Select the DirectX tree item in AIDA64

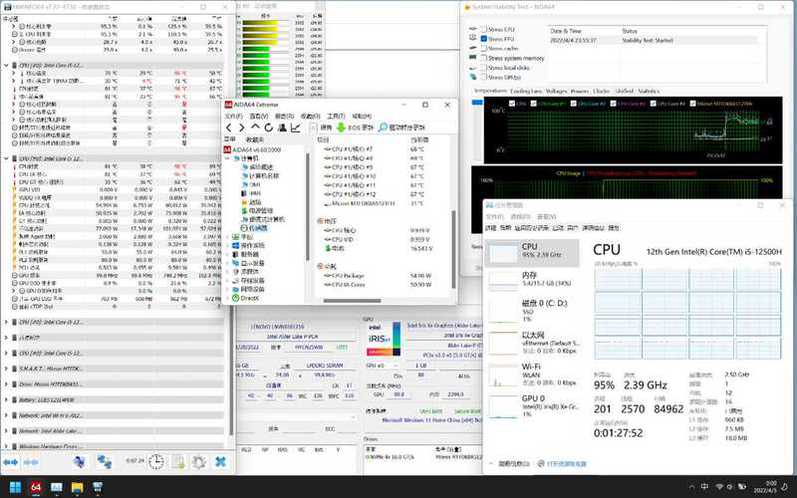[246, 298]
